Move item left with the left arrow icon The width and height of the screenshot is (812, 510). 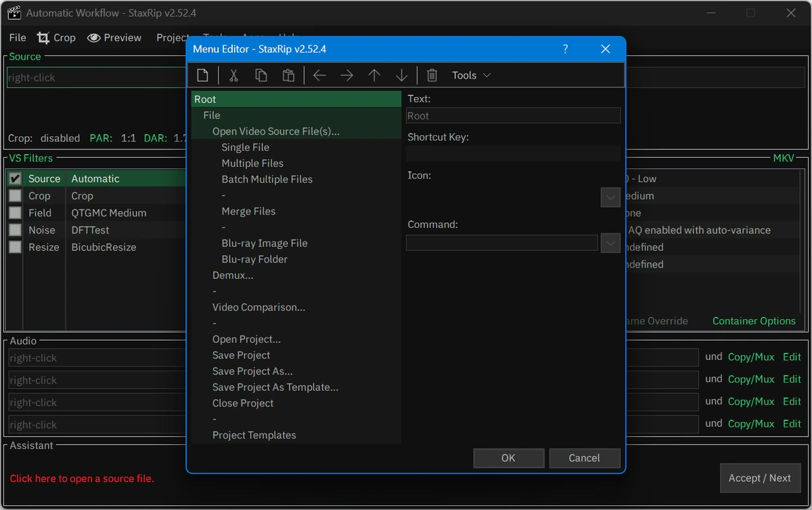[x=319, y=75]
